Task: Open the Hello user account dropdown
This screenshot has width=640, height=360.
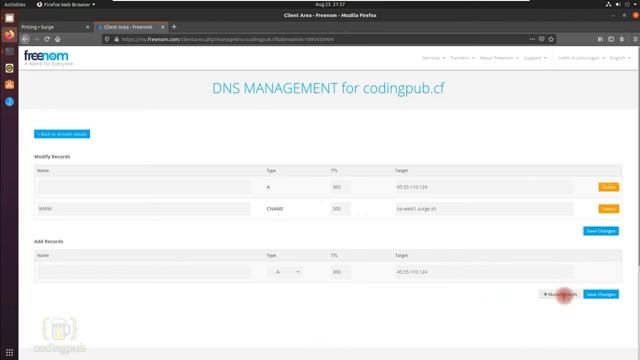Action: coord(581,58)
